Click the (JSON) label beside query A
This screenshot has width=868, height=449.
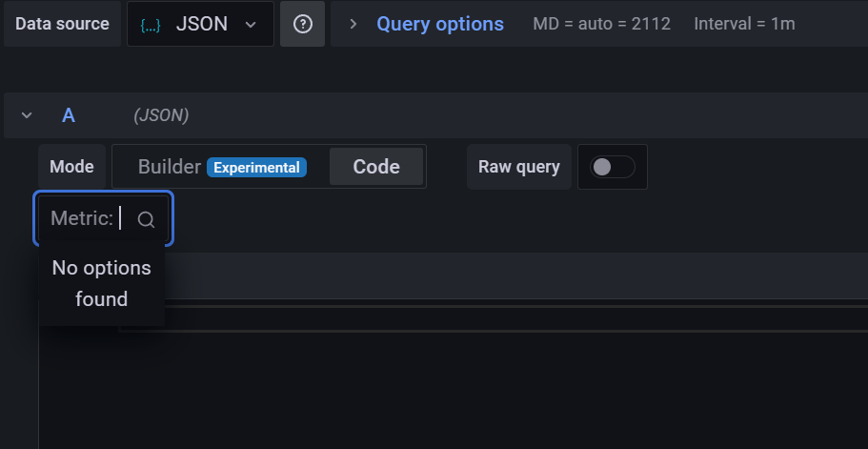161,115
